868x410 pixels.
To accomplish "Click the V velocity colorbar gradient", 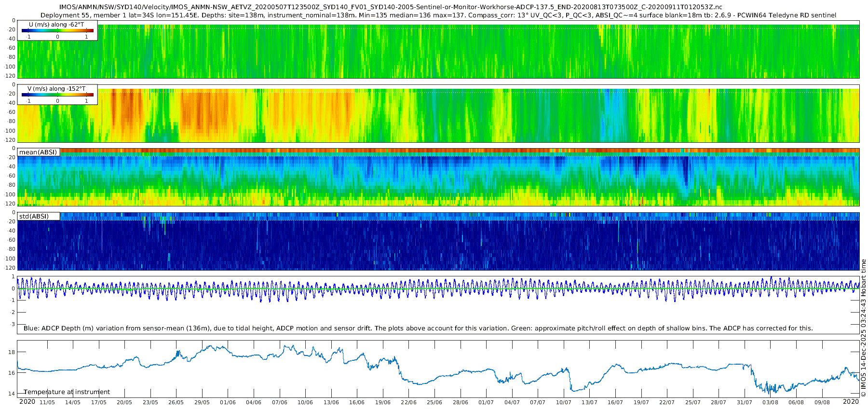I will pyautogui.click(x=57, y=95).
